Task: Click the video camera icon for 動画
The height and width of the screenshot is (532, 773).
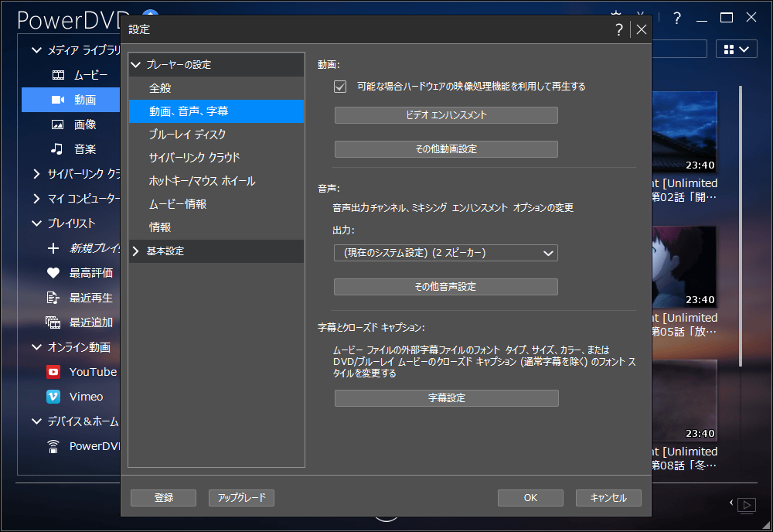Action: tap(58, 100)
